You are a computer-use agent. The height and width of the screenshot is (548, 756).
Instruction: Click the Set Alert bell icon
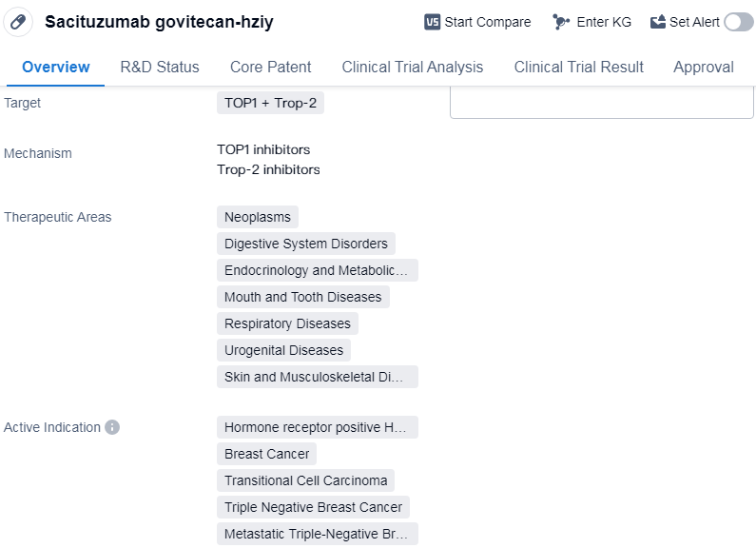(658, 22)
